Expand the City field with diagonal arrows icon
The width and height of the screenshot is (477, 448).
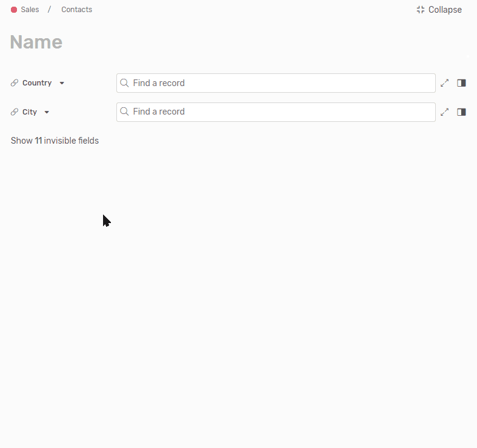point(445,112)
